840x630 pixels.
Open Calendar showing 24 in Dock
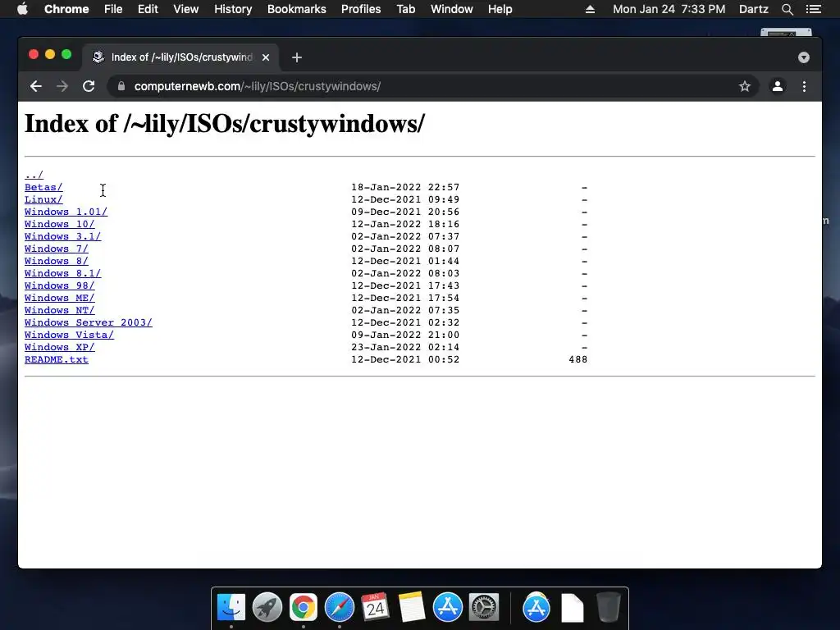[x=375, y=608]
